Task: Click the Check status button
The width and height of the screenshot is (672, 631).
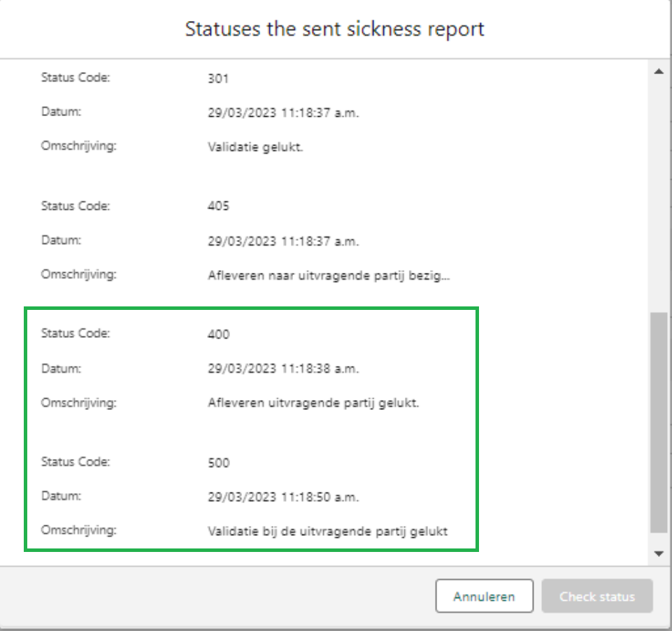Action: pyautogui.click(x=597, y=596)
